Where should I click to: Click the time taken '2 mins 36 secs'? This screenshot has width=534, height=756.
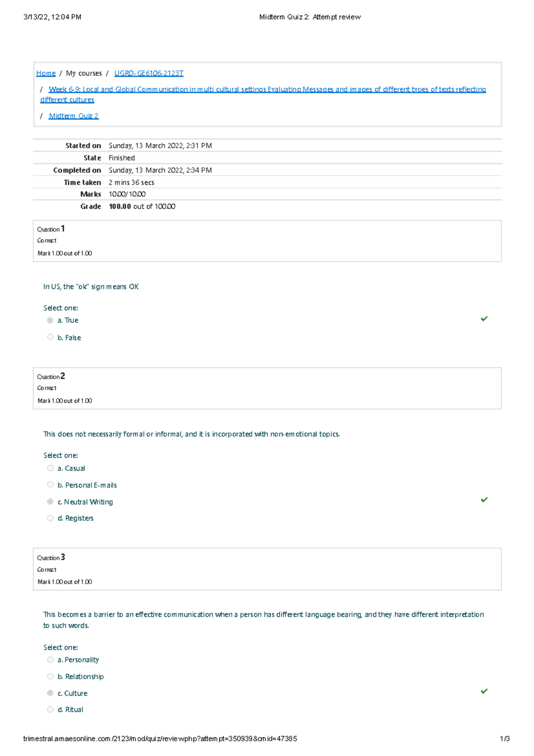tap(131, 183)
